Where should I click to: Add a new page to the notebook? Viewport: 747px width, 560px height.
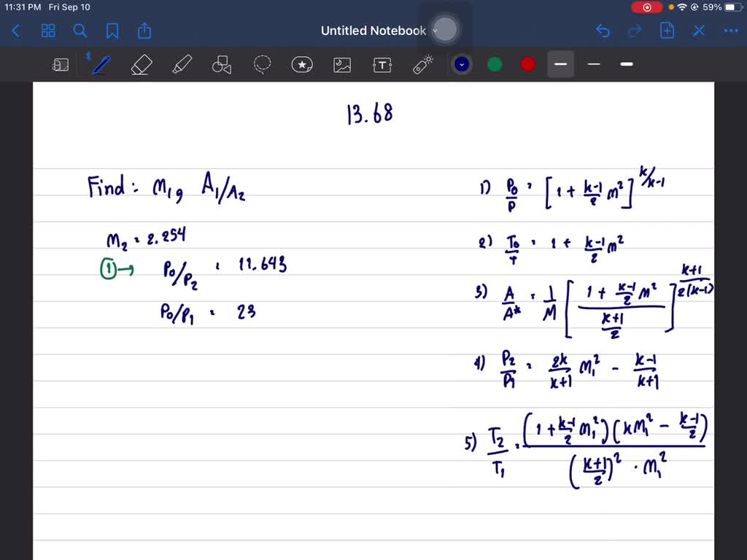pos(667,31)
